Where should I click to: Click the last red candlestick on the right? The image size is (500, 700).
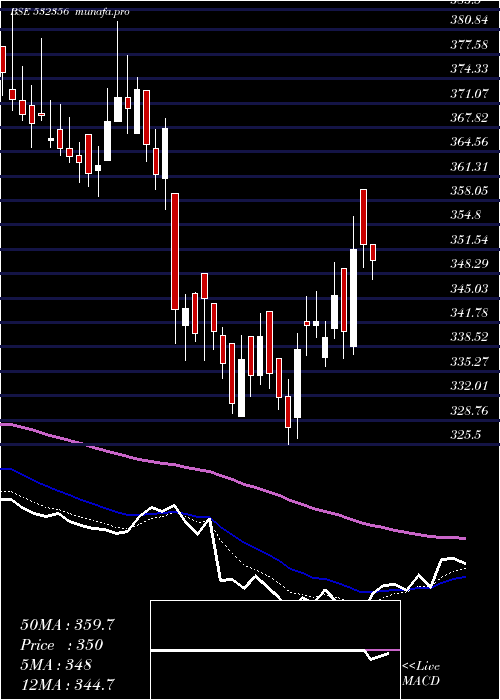(373, 252)
